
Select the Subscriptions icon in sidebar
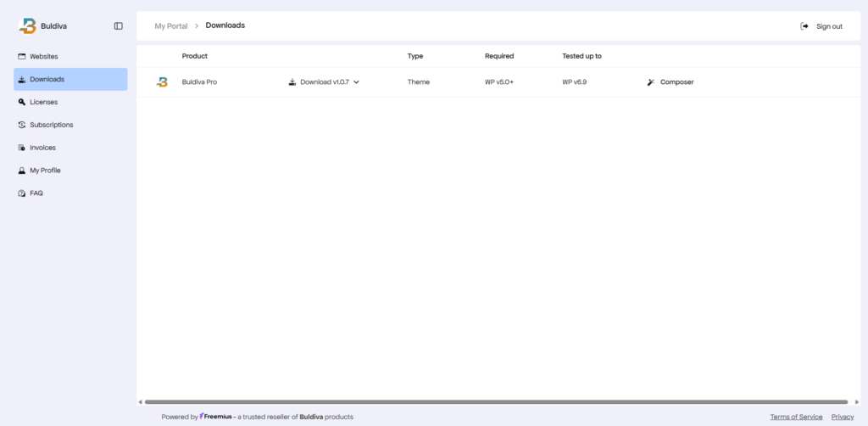tap(22, 125)
